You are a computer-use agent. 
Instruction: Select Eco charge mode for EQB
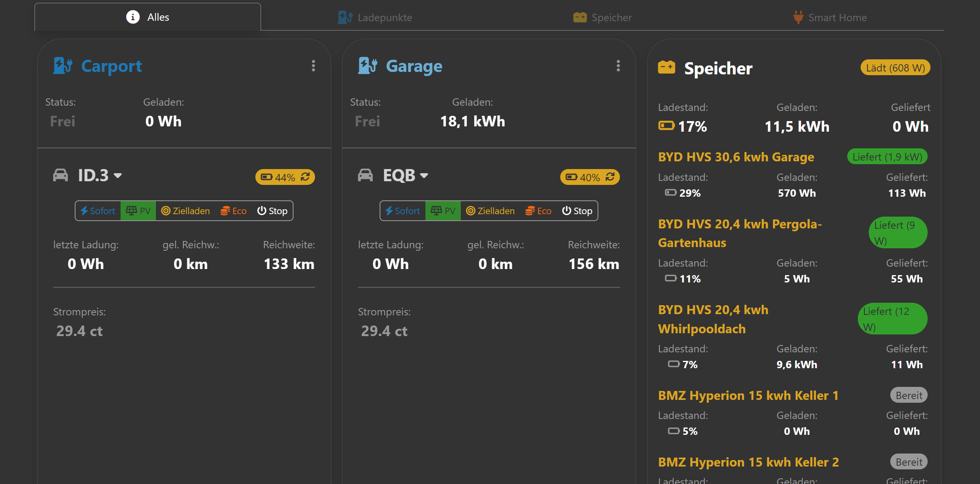point(538,211)
